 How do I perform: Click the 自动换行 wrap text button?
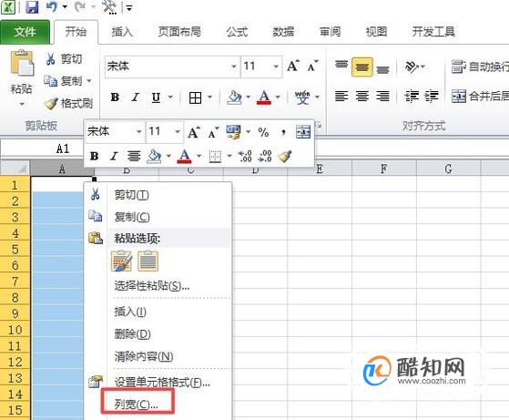[480, 67]
